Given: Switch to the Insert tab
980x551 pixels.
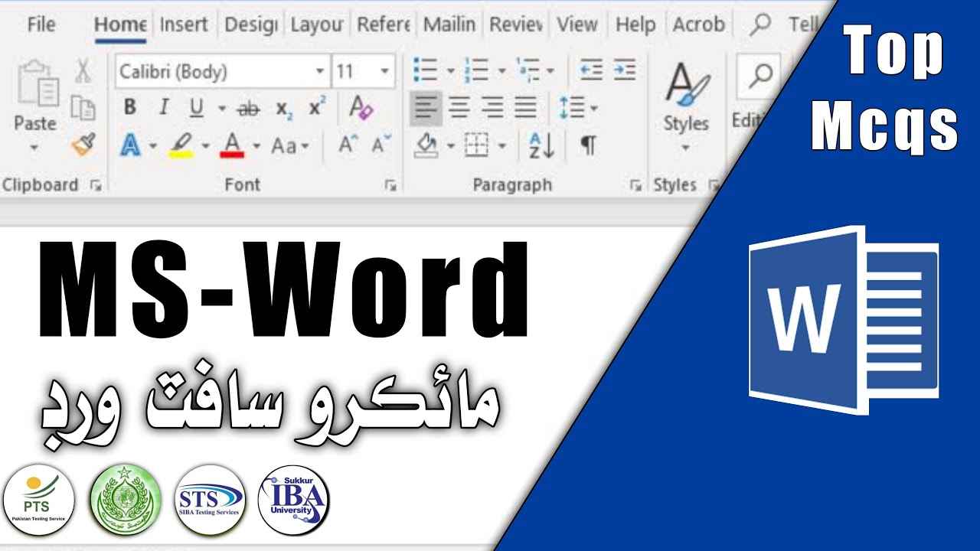Looking at the screenshot, I should pos(184,24).
